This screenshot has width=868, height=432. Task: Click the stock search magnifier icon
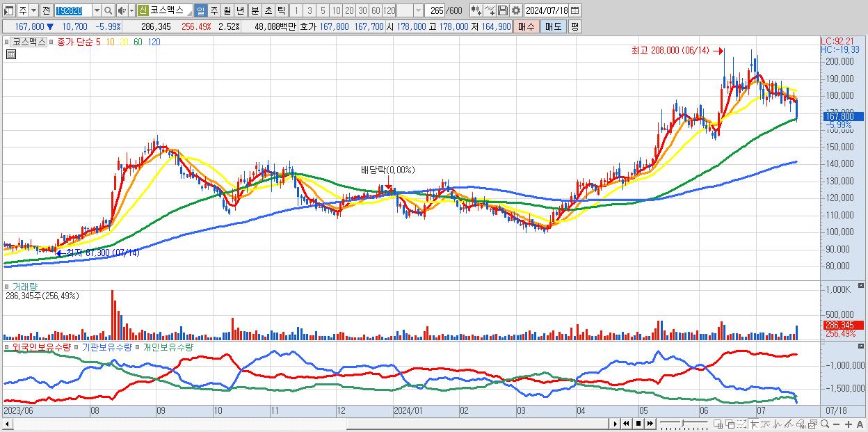pos(108,10)
